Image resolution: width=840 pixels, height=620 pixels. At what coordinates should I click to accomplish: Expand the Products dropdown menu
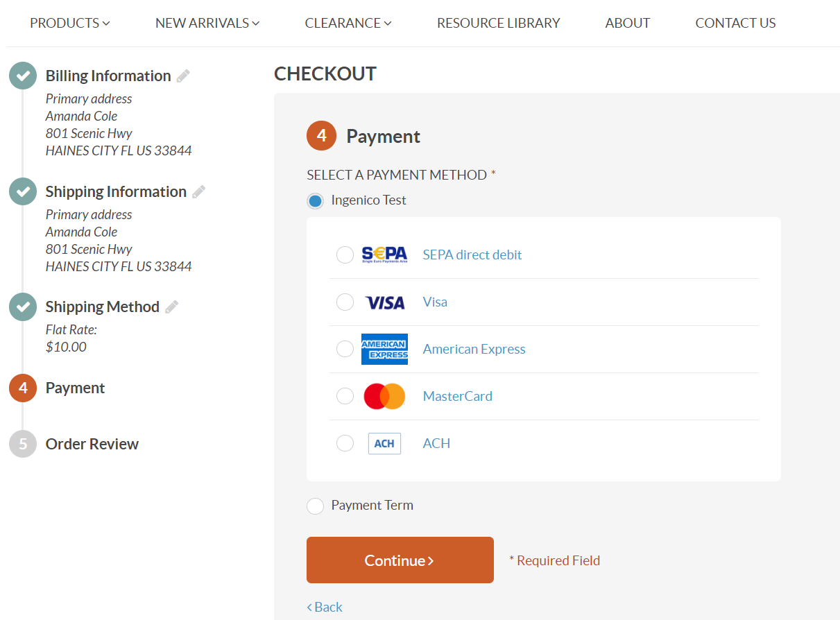click(69, 23)
